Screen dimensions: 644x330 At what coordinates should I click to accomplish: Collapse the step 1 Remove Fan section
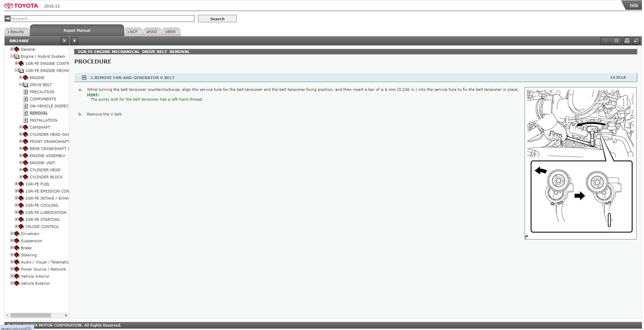pos(84,78)
